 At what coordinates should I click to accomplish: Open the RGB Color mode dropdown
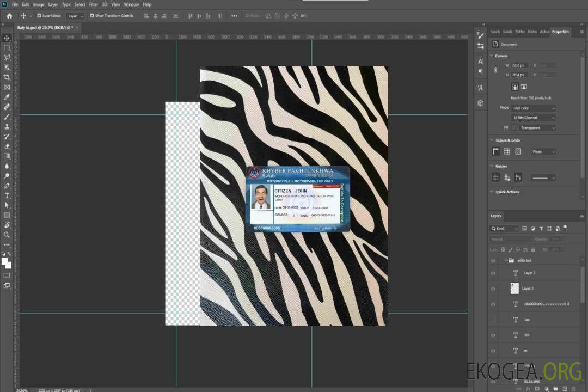tap(534, 108)
